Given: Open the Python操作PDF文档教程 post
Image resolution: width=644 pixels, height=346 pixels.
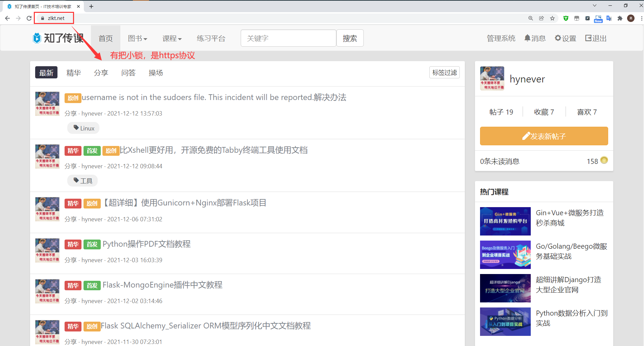Looking at the screenshot, I should point(146,244).
